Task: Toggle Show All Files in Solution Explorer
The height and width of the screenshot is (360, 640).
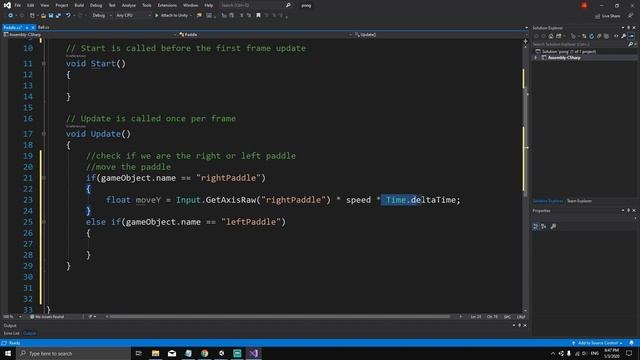Action: (607, 36)
